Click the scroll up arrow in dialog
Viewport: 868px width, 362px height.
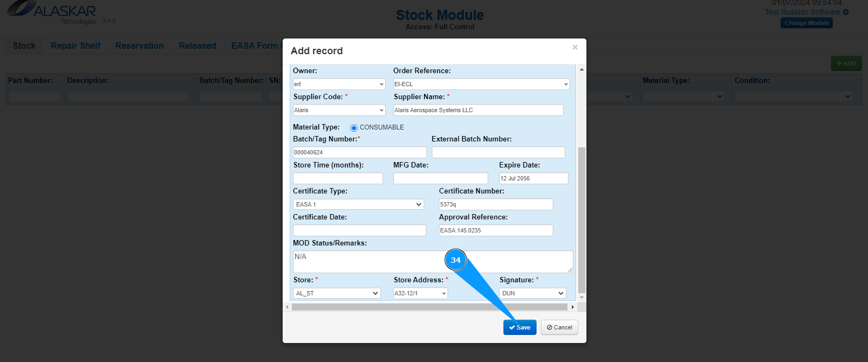click(582, 69)
